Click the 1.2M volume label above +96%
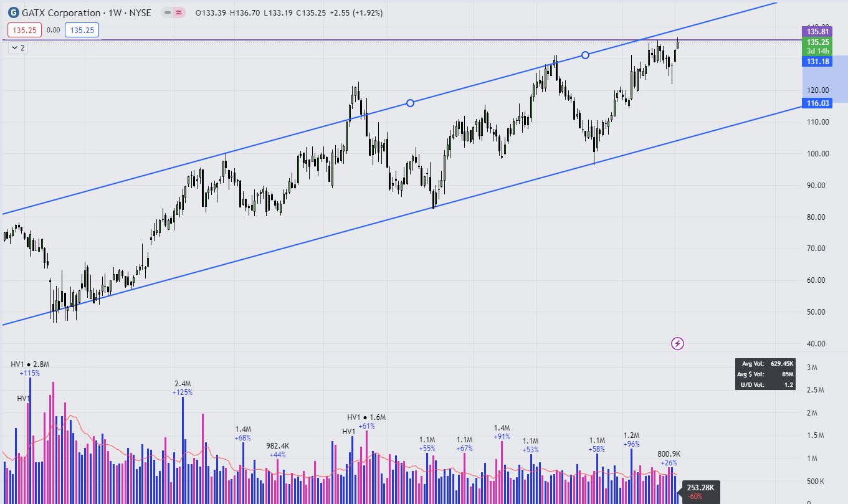The height and width of the screenshot is (504, 848). [632, 435]
